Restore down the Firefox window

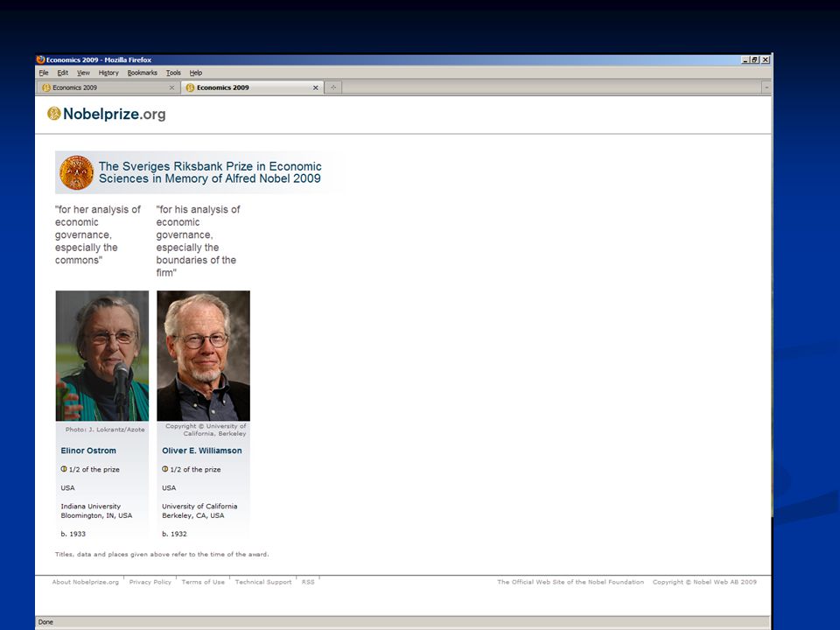755,60
